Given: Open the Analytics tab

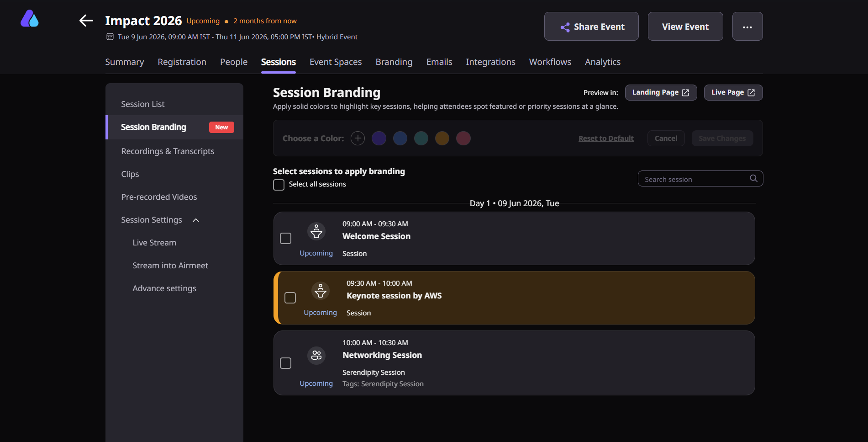Looking at the screenshot, I should coord(602,62).
